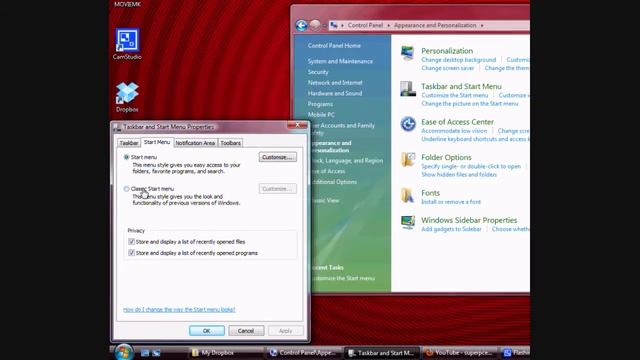Open the Personalization heading link
640x360 pixels.
tap(447, 51)
